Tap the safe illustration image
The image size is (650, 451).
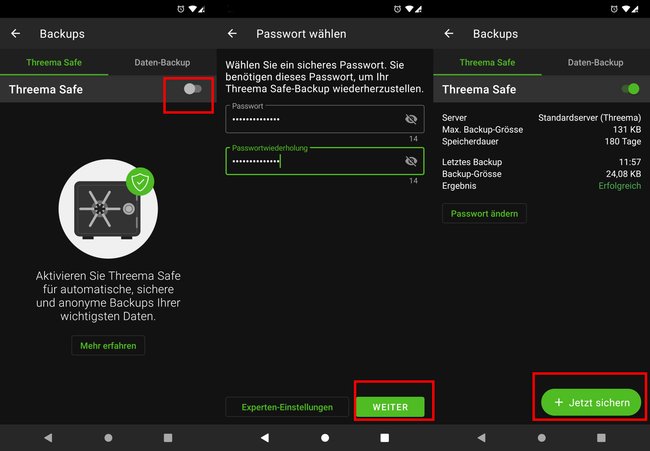click(108, 209)
